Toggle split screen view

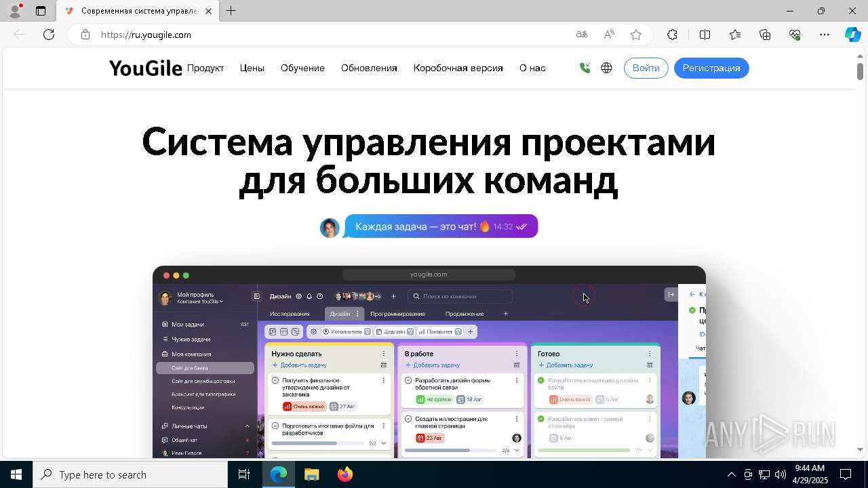[705, 35]
